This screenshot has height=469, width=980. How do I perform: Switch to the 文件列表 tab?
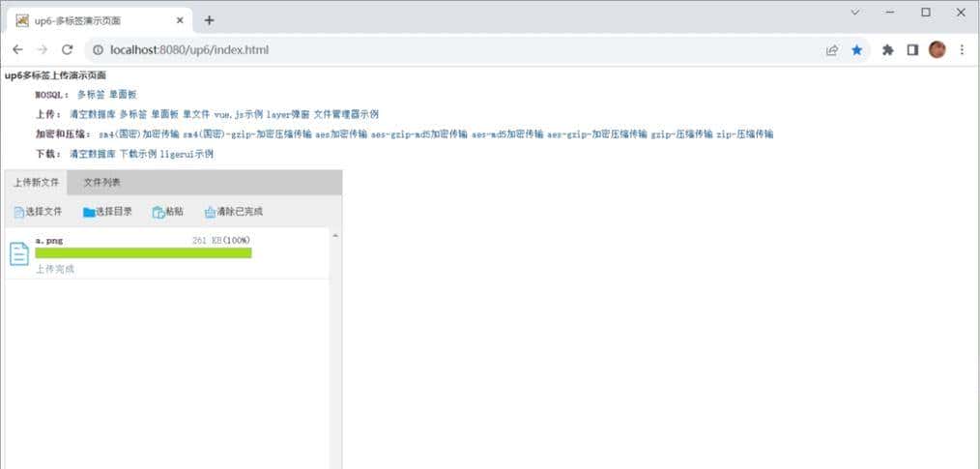(102, 183)
